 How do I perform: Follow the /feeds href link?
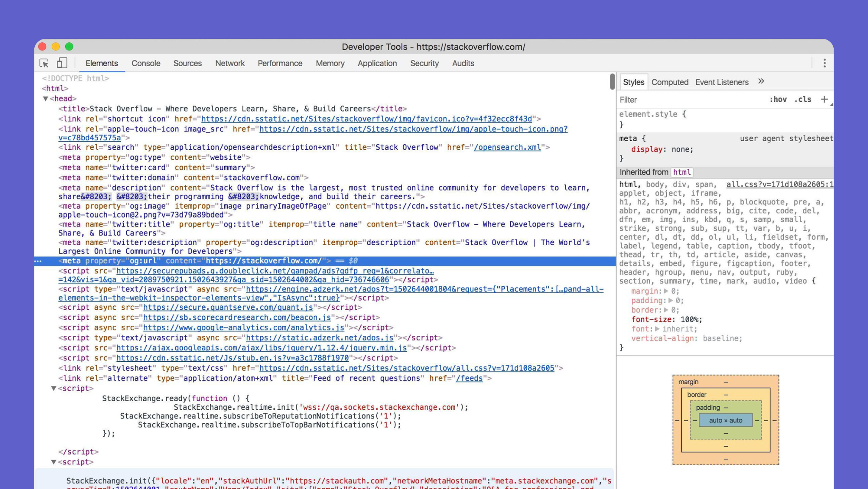[x=469, y=378]
